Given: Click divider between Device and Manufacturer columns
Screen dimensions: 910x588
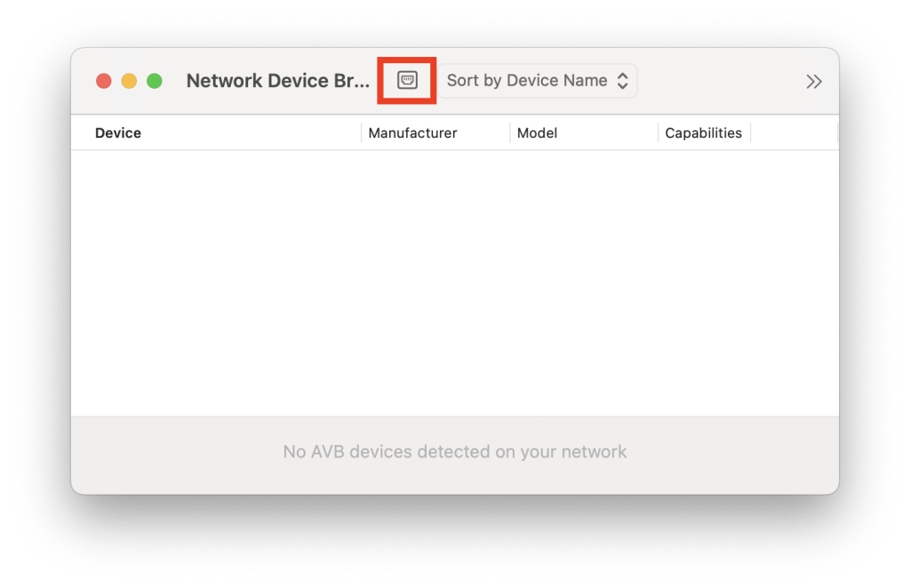Looking at the screenshot, I should pyautogui.click(x=362, y=133).
